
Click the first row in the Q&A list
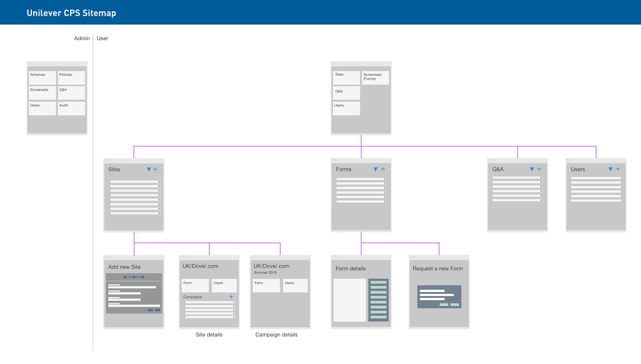point(517,178)
